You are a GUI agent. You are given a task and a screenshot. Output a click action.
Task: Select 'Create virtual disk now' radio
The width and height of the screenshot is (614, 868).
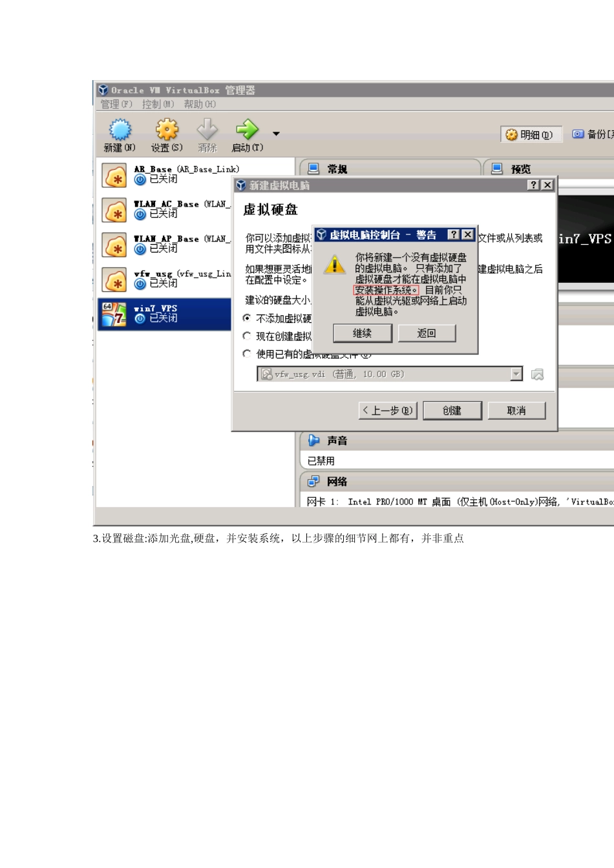click(x=247, y=336)
